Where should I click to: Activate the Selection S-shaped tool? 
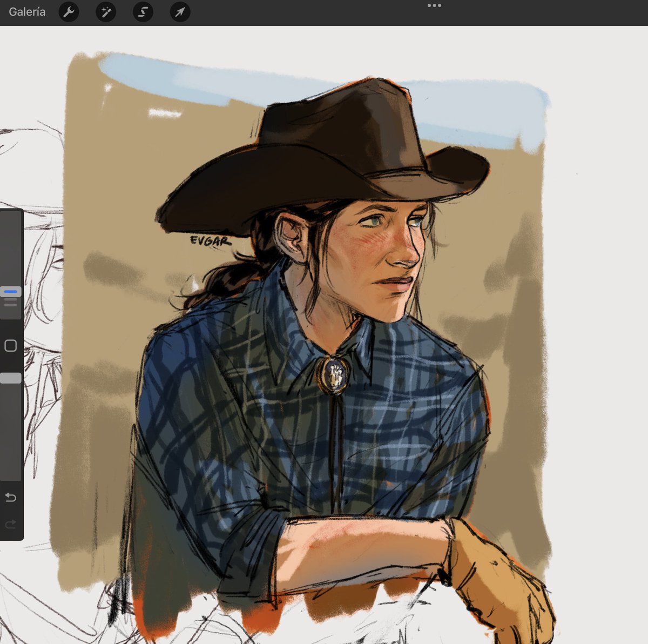[x=143, y=12]
